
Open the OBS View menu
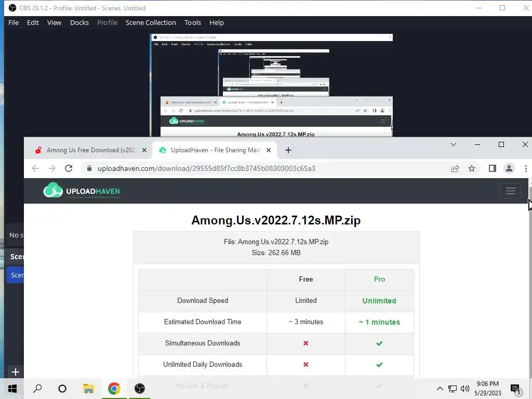(x=54, y=23)
